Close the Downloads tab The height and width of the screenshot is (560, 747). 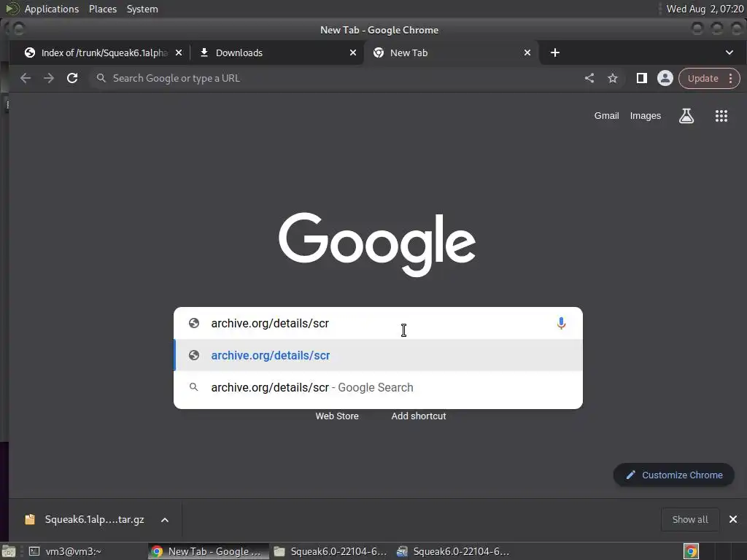[x=353, y=52]
